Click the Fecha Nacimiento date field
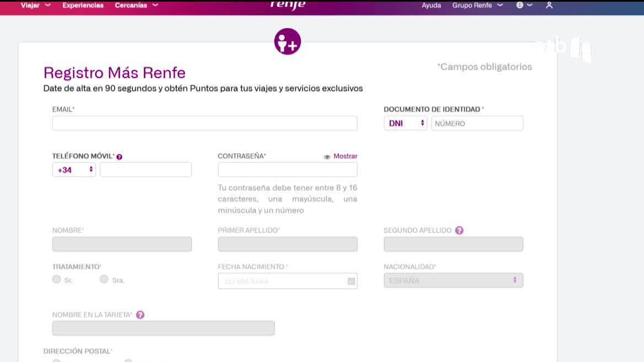644x362 pixels. coord(287,281)
